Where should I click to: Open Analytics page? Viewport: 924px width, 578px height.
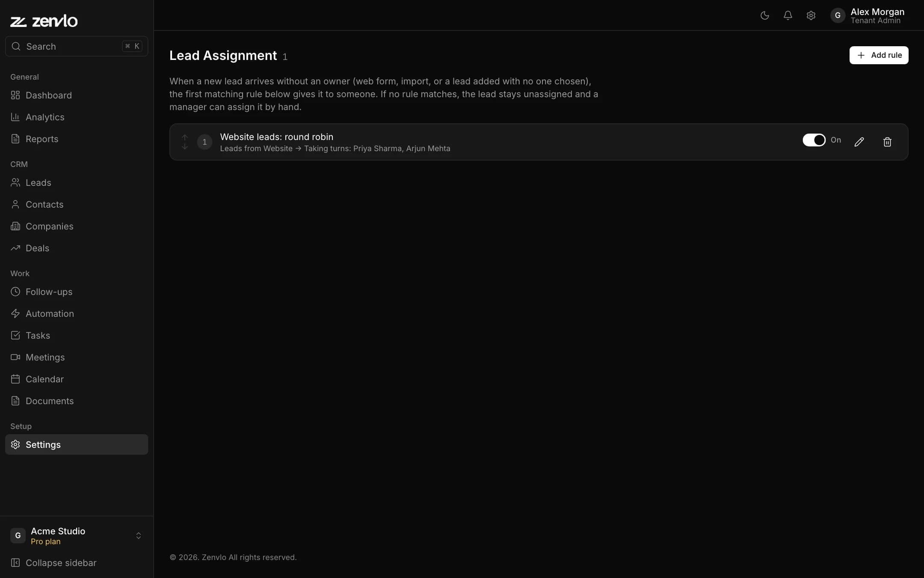(x=77, y=117)
